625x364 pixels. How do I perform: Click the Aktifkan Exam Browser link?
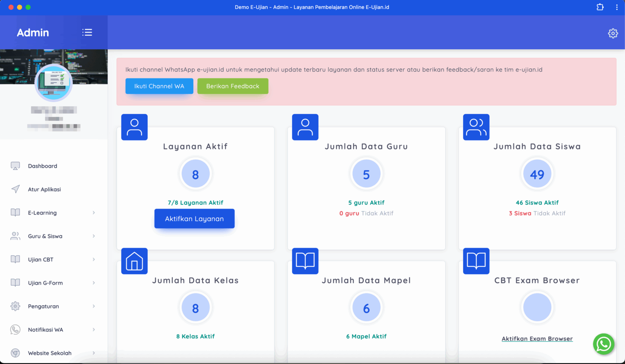[x=537, y=339]
